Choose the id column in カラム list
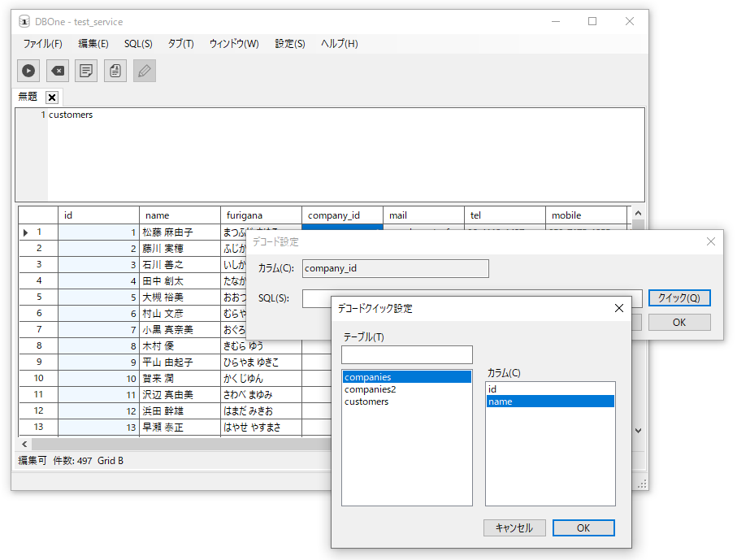This screenshot has width=737, height=560. coord(492,389)
